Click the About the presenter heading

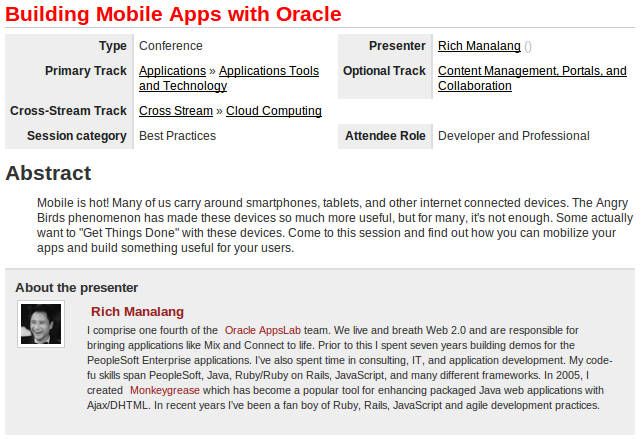point(77,288)
